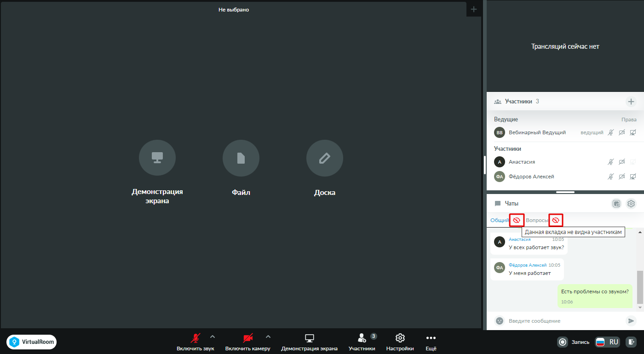644x354 pixels.
Task: Send the chat message with arrow icon
Action: (x=631, y=321)
